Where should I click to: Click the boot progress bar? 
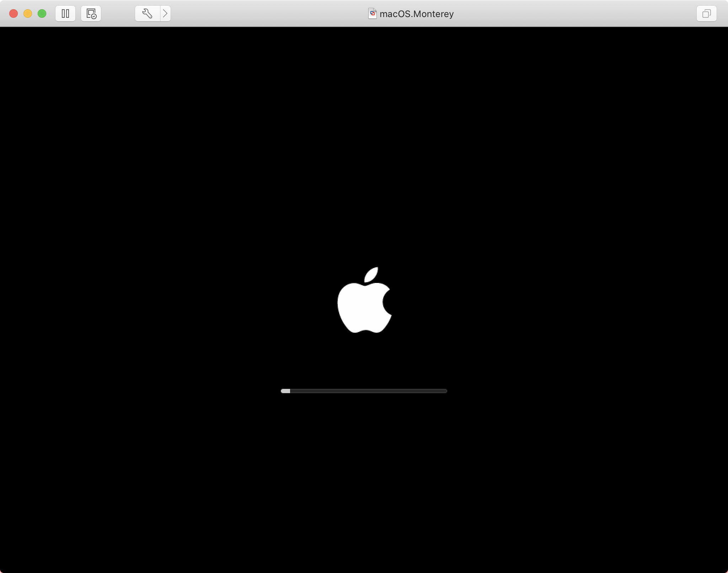[x=364, y=391]
